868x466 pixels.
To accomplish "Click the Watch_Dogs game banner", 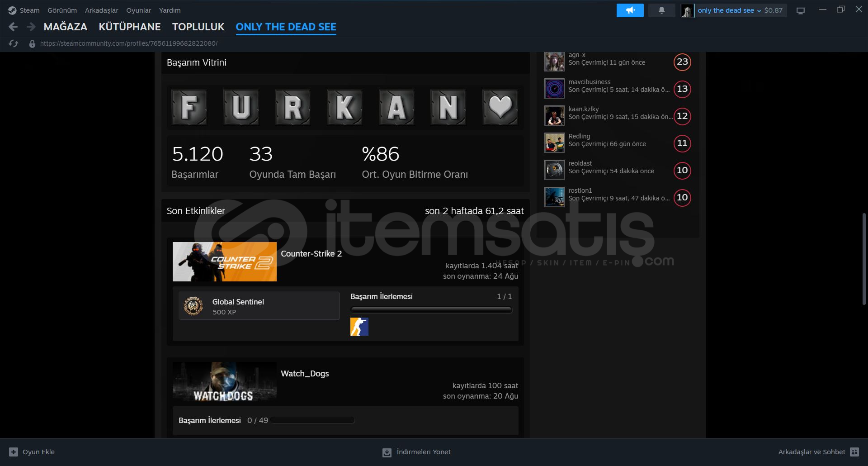I will tap(224, 381).
